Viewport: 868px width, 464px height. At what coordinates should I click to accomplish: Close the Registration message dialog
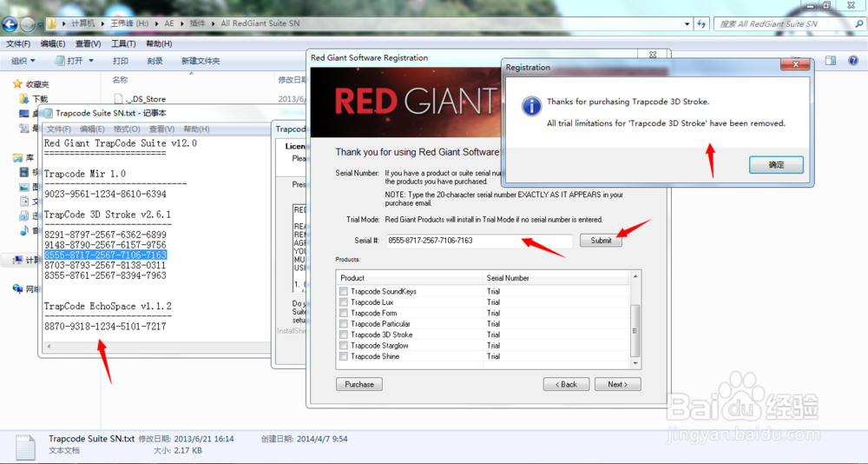(x=795, y=65)
